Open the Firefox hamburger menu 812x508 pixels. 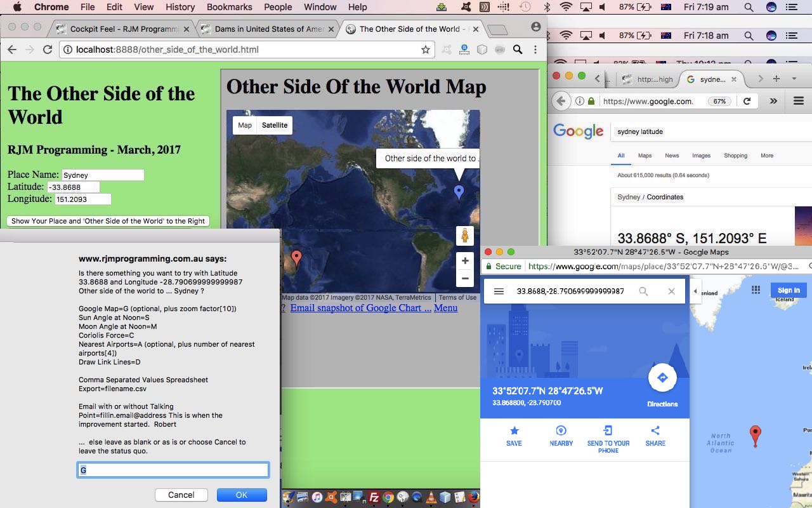coord(798,101)
